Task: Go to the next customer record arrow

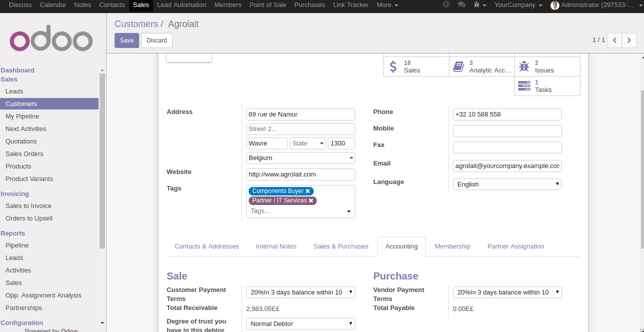Action: (629, 40)
